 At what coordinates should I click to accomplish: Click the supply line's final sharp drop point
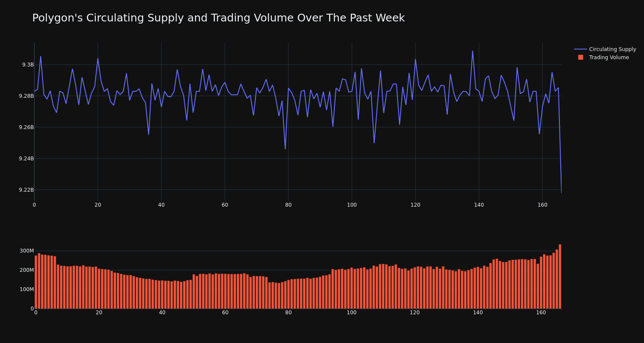click(x=561, y=193)
